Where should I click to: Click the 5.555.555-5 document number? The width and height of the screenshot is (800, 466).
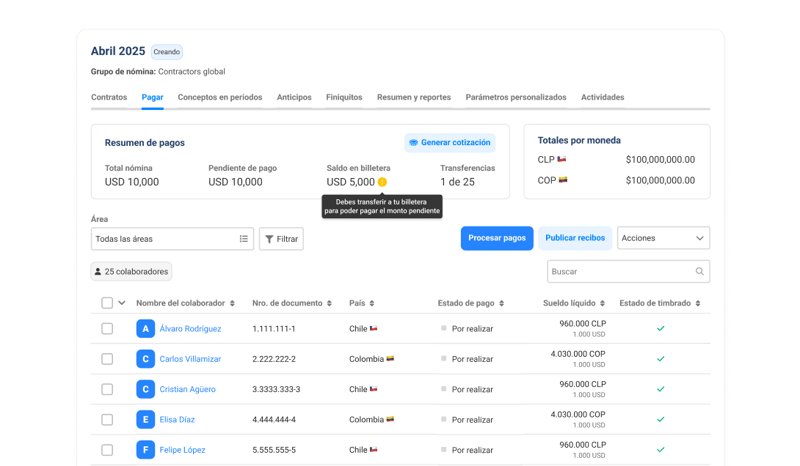pos(274,450)
